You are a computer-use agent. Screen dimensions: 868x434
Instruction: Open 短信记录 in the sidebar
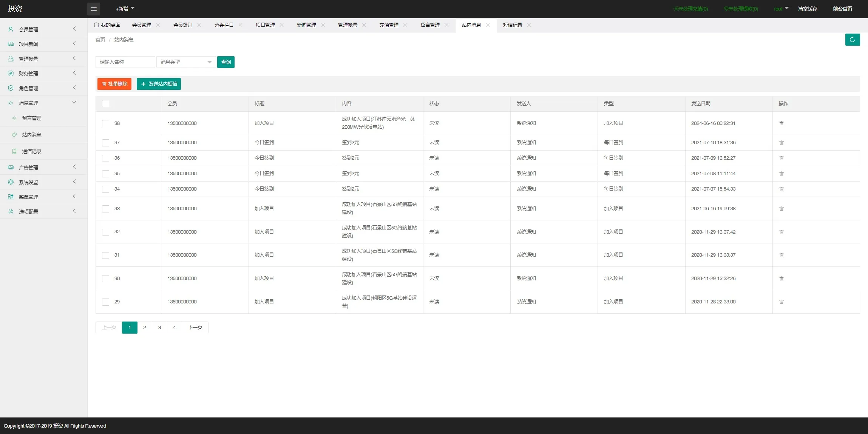pos(31,151)
